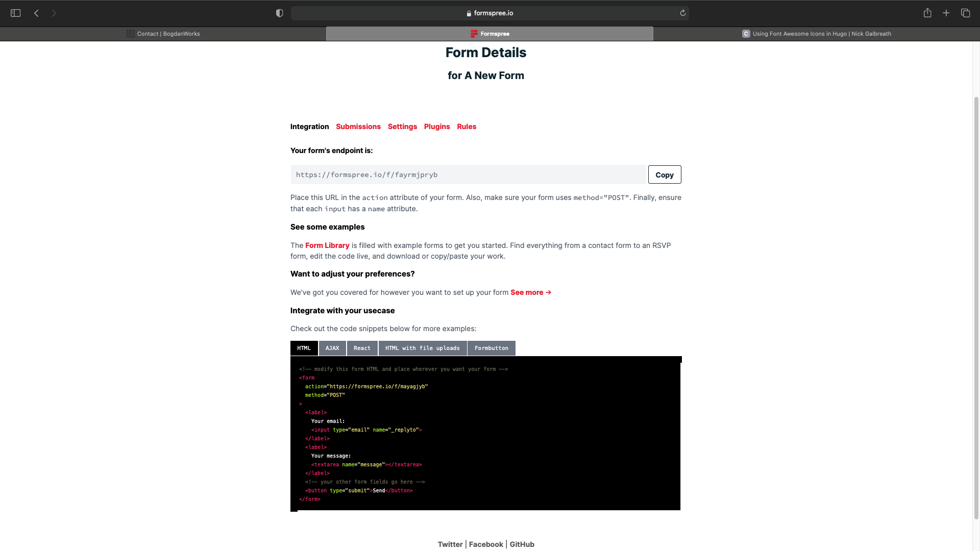980x551 pixels.
Task: Show the React code snippet
Action: (x=362, y=348)
